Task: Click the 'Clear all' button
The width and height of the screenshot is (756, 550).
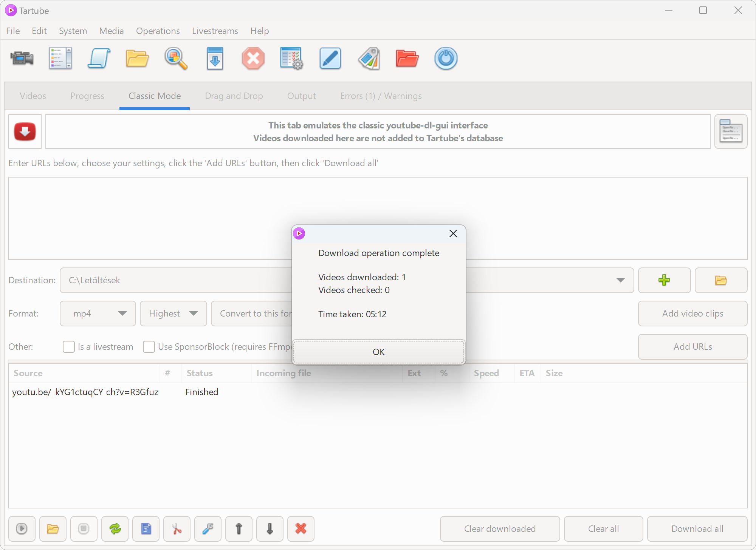Action: (x=604, y=529)
